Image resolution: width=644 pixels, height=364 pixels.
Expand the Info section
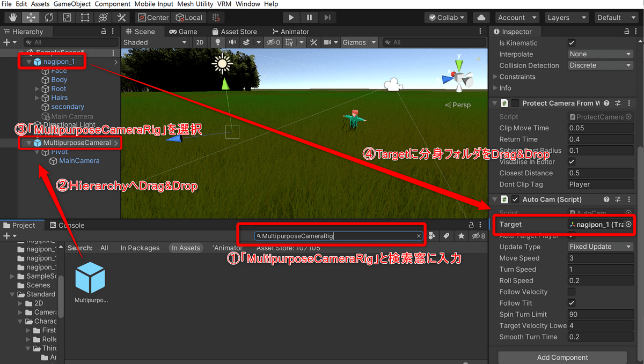tap(495, 88)
